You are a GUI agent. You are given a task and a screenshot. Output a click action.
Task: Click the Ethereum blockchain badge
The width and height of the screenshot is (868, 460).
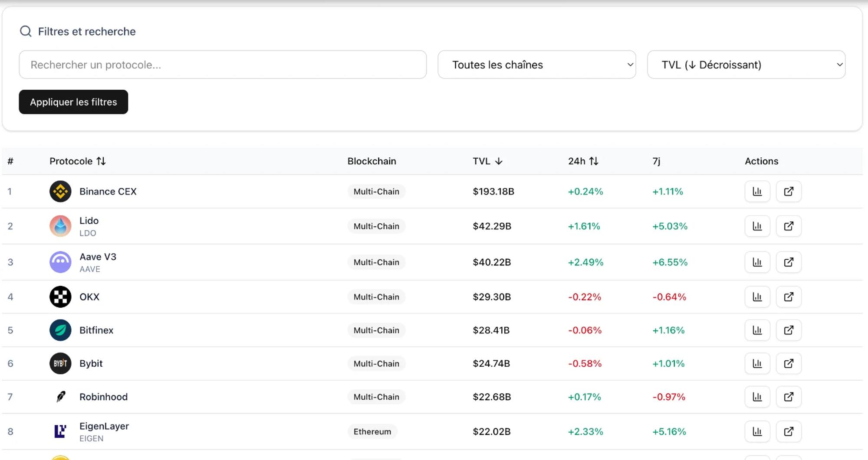click(x=372, y=431)
